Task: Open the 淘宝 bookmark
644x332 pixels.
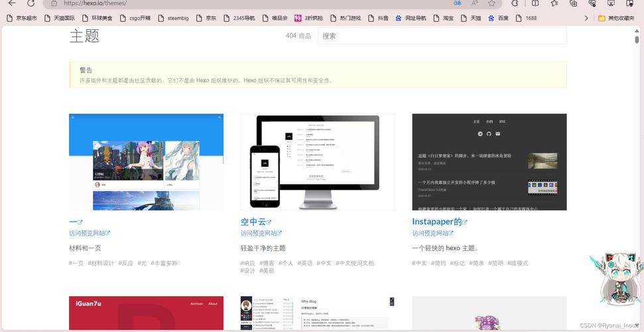Action: point(443,18)
